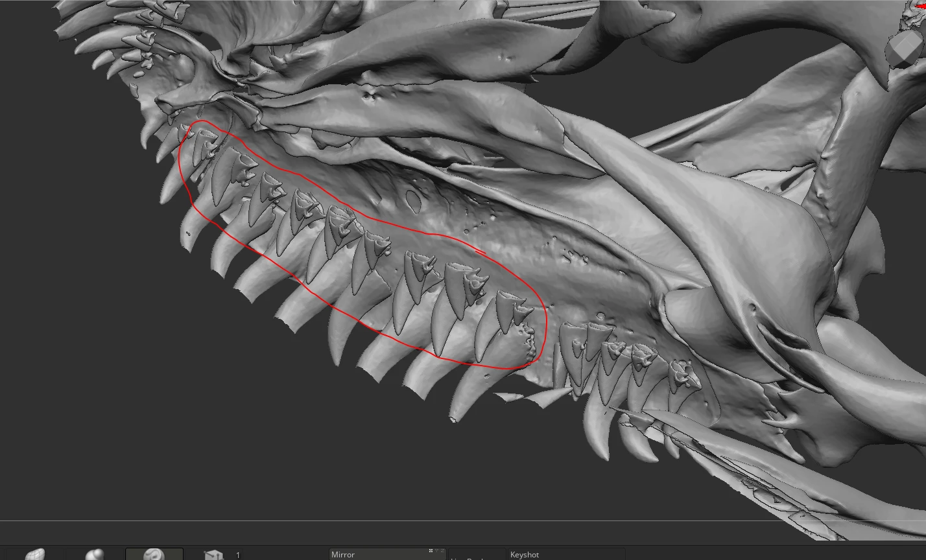Click the horizontal divider line below the viewport
This screenshot has width=926, height=560.
[x=454, y=520]
